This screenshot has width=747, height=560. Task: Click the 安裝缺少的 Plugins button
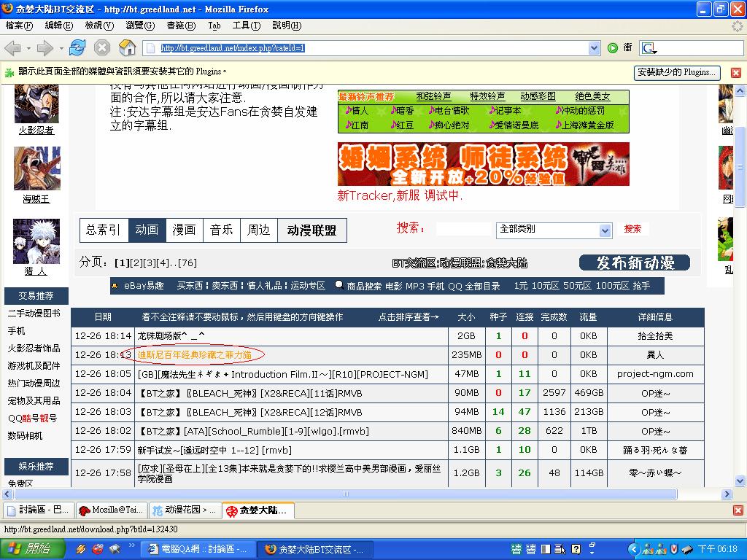(677, 72)
